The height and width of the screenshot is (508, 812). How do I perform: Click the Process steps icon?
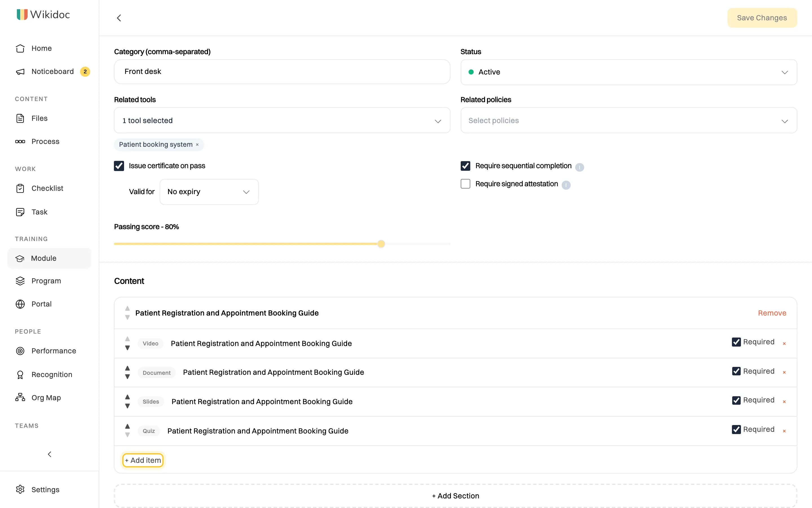tap(20, 141)
